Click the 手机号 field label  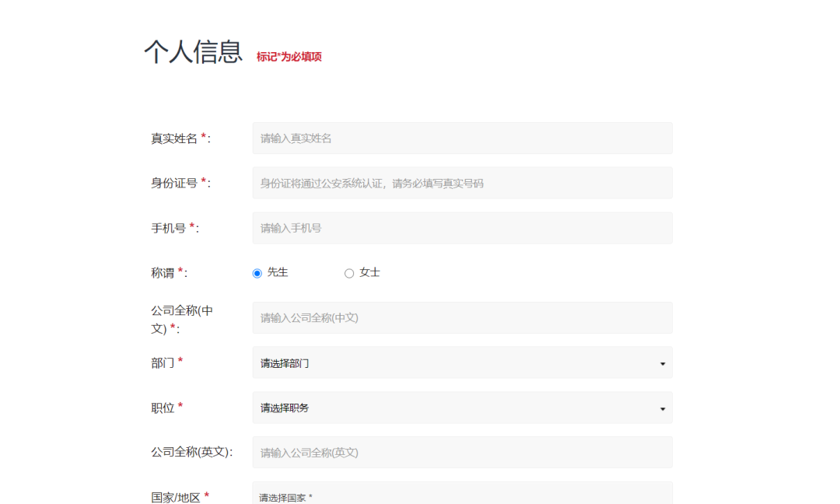click(169, 228)
